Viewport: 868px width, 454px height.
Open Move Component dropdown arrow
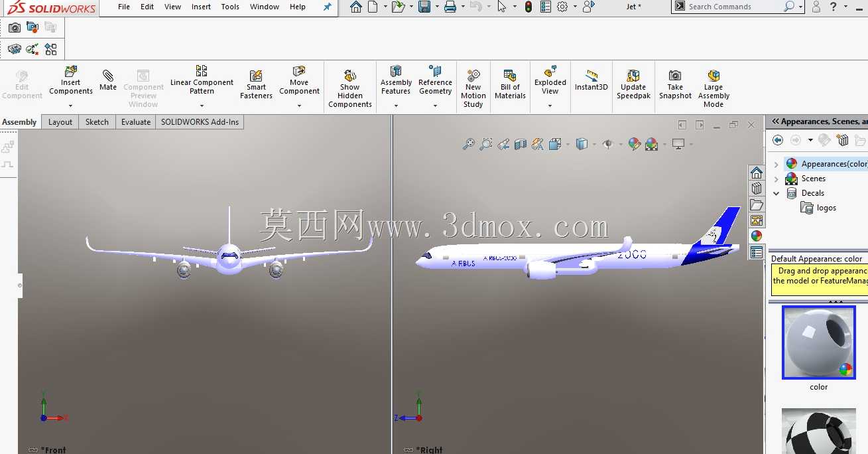click(x=299, y=106)
